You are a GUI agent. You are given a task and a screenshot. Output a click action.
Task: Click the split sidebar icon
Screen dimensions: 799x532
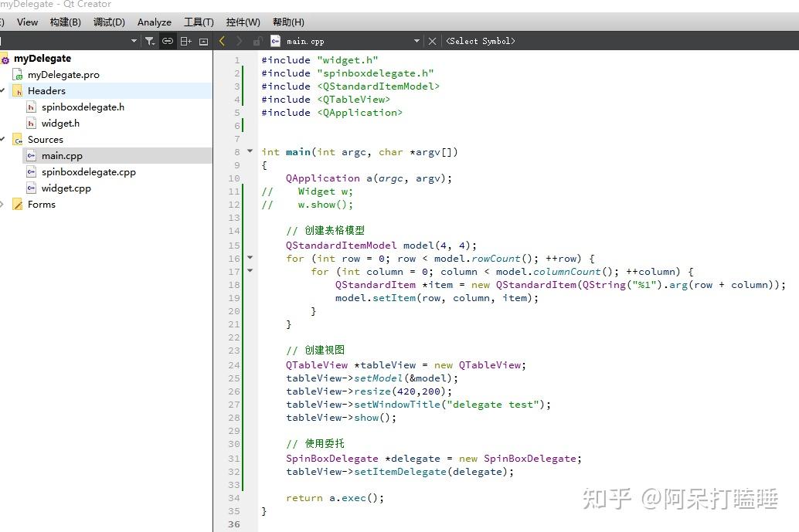point(186,41)
